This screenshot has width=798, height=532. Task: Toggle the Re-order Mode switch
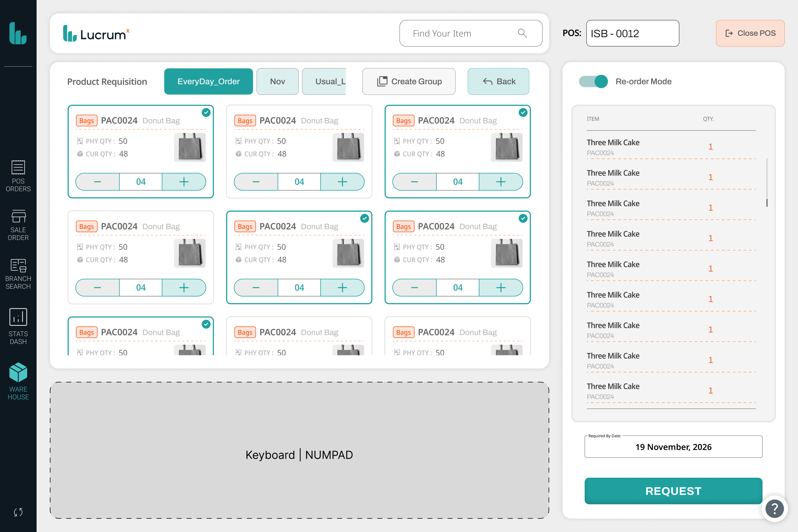click(x=593, y=81)
